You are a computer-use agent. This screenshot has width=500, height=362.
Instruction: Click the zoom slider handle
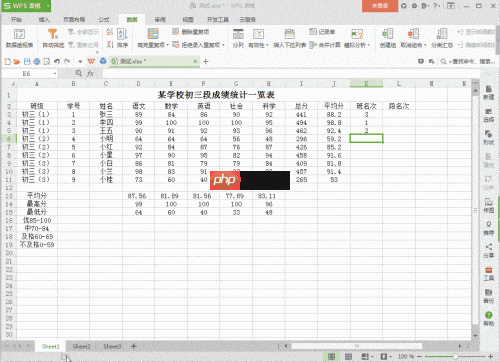coord(455,356)
